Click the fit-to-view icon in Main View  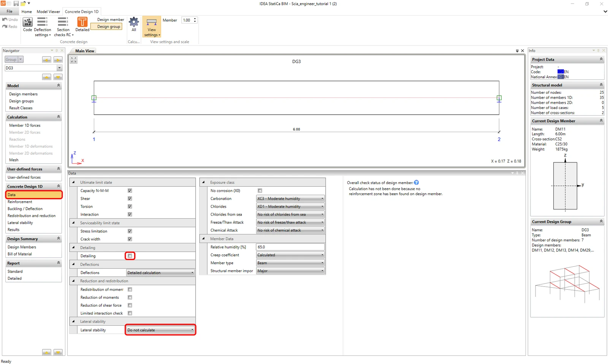click(x=74, y=60)
